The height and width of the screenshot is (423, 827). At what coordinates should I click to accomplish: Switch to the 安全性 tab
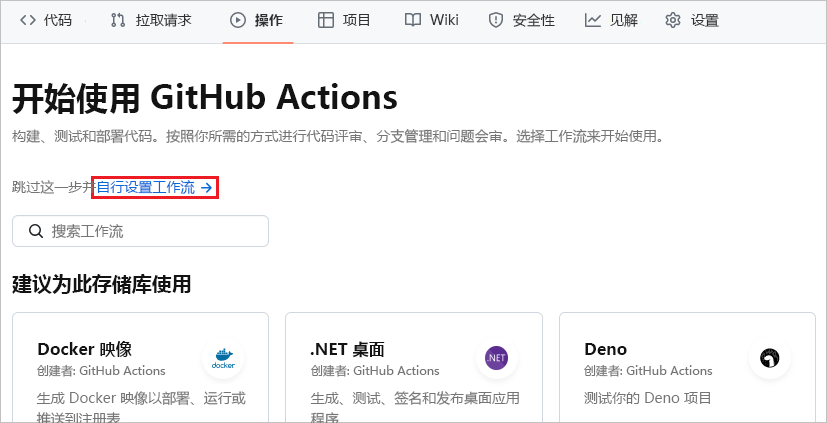(x=521, y=21)
